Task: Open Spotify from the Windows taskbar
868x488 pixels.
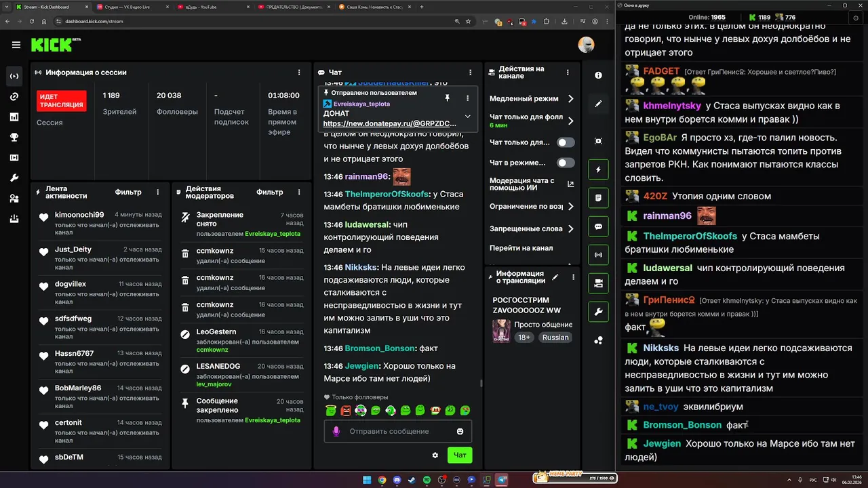Action: [427, 480]
